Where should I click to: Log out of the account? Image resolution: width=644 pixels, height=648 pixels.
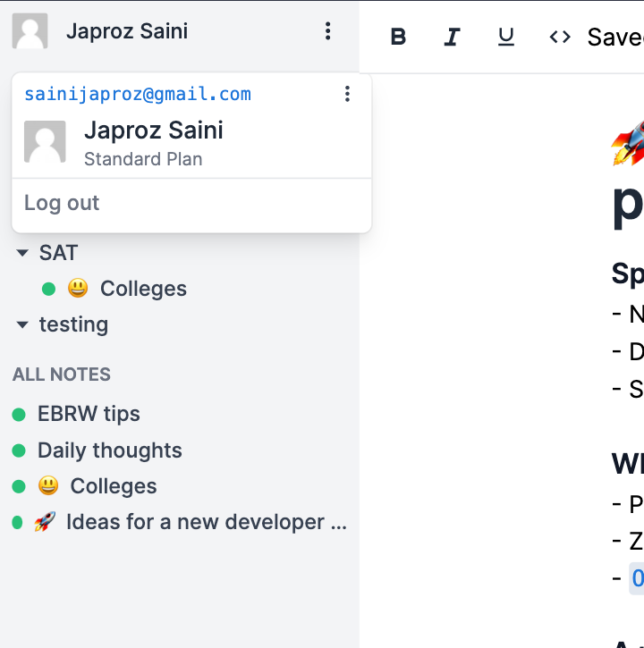click(62, 203)
